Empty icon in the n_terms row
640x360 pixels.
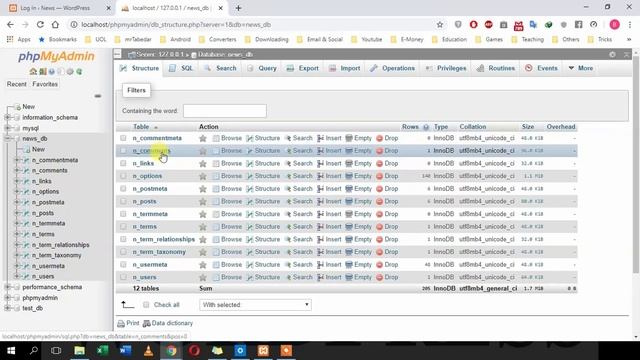(x=349, y=227)
